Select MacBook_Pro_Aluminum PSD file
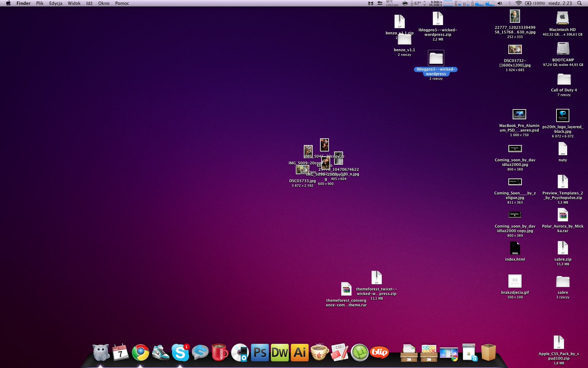 pos(519,114)
